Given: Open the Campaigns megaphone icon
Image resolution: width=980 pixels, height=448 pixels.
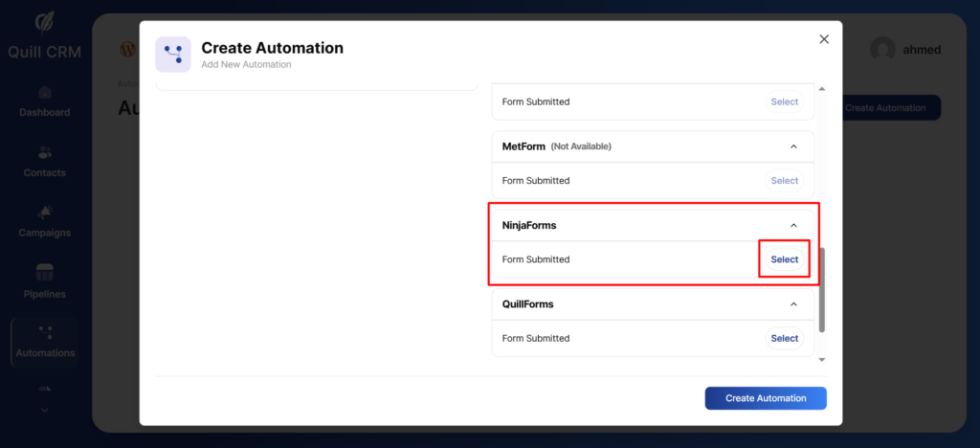Looking at the screenshot, I should click(x=44, y=213).
